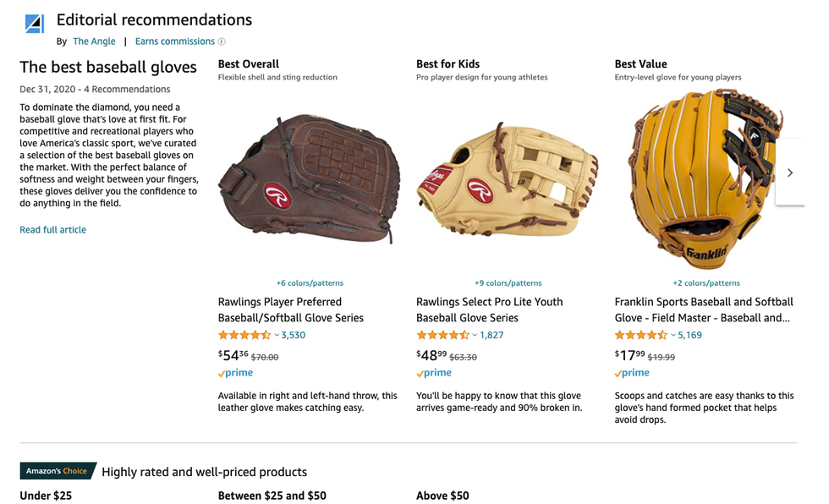Screen dimensions: 829x504
Task: View 3,530 ratings for Rawlings Player Preferred
Action: pos(293,335)
